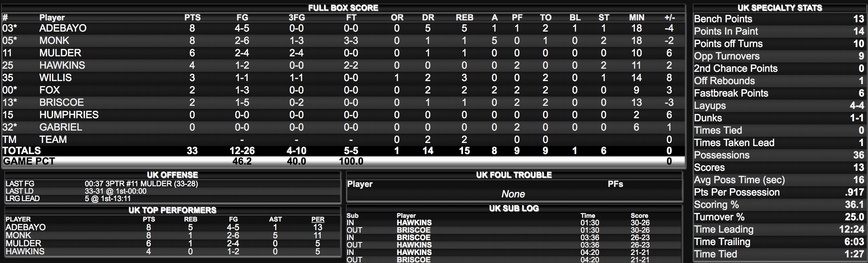868x263 pixels.
Task: Select the MULDER box score row
Action: [x=343, y=53]
